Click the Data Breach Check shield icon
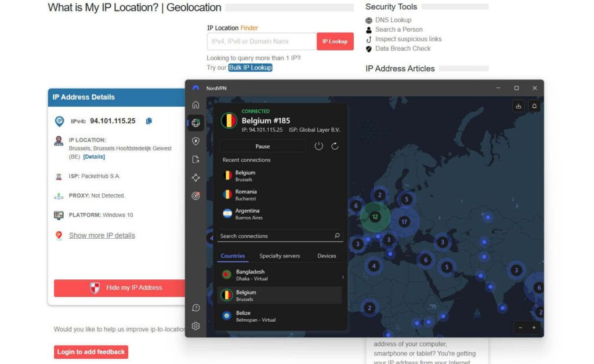Viewport: 594px width, 364px height. 368,49
